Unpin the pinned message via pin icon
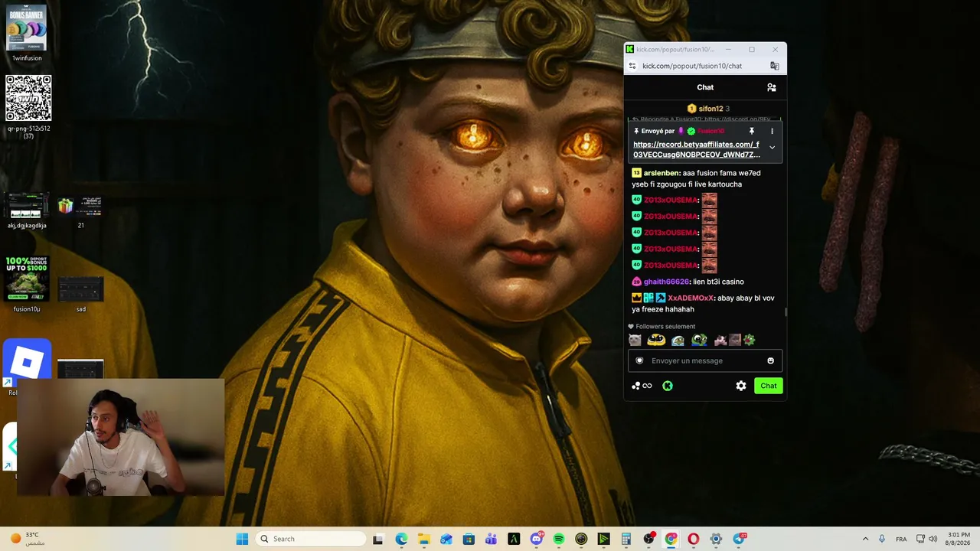 click(x=751, y=131)
